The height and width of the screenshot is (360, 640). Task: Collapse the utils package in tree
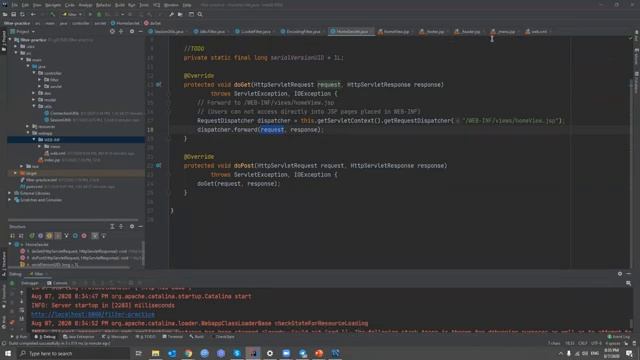click(34, 106)
